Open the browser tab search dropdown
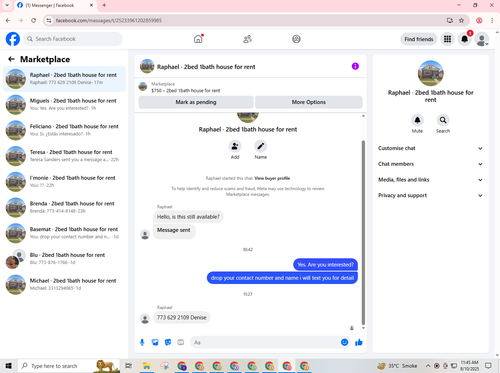Screen dimensions: 500x373 [x=7, y=5]
